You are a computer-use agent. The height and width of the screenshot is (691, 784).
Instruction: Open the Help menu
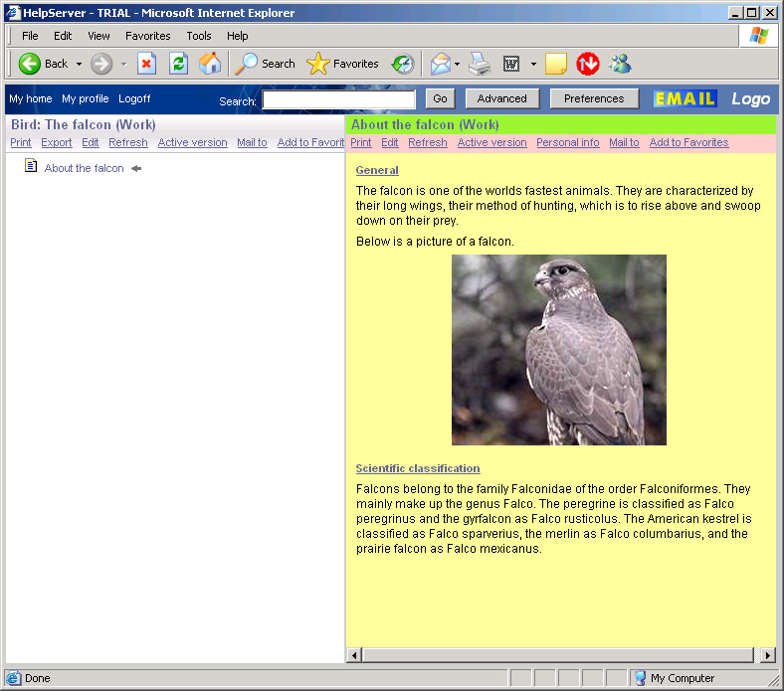coord(237,36)
